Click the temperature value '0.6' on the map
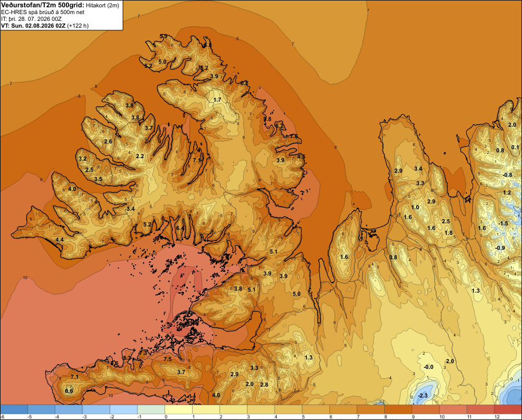Screen dimensions: 522x420 pos(69,391)
